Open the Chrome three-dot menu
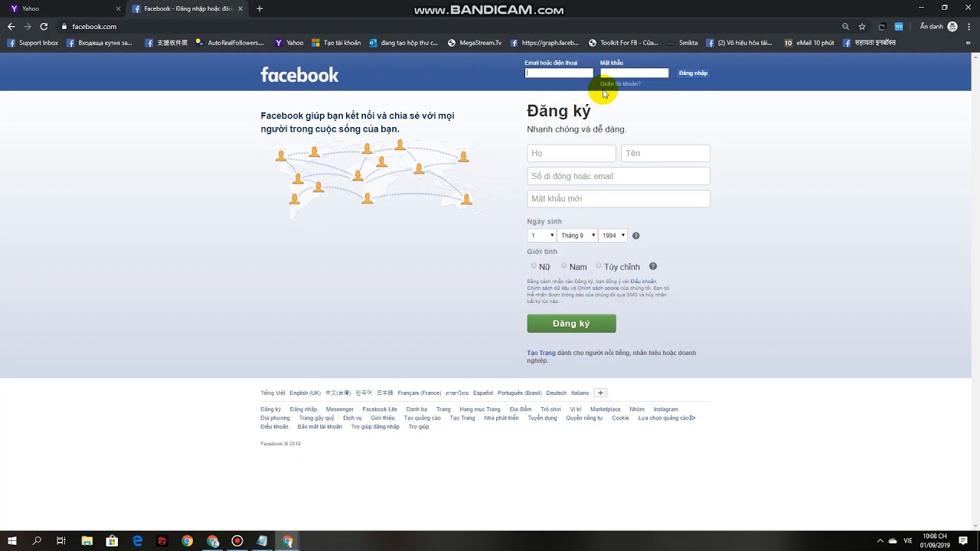The height and width of the screenshot is (551, 980). tap(969, 26)
